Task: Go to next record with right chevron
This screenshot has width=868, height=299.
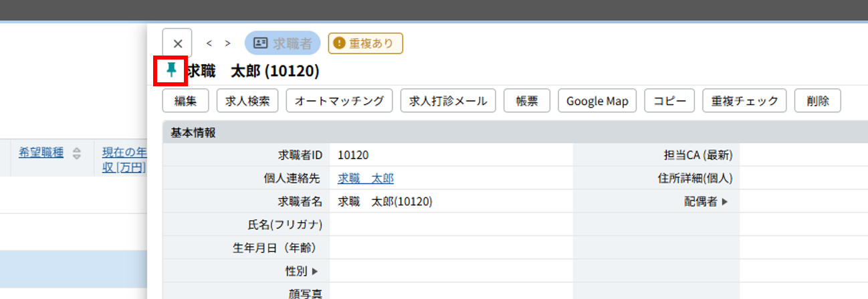Action: coord(228,43)
